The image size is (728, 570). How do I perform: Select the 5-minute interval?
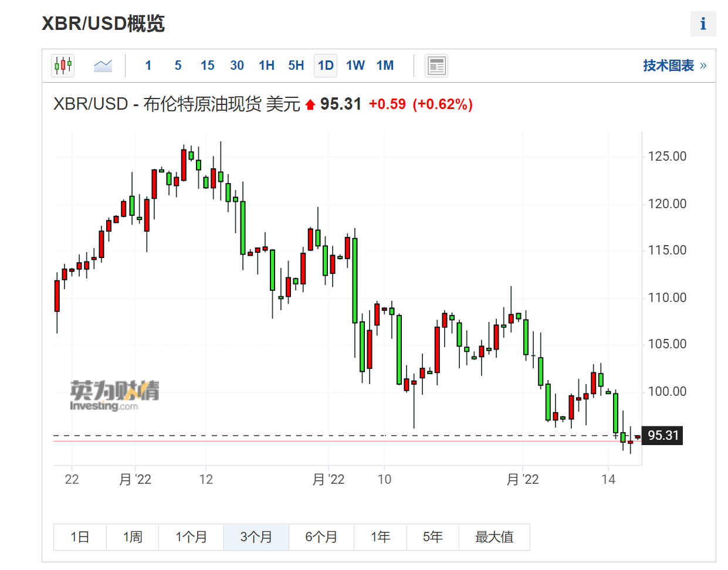point(178,66)
